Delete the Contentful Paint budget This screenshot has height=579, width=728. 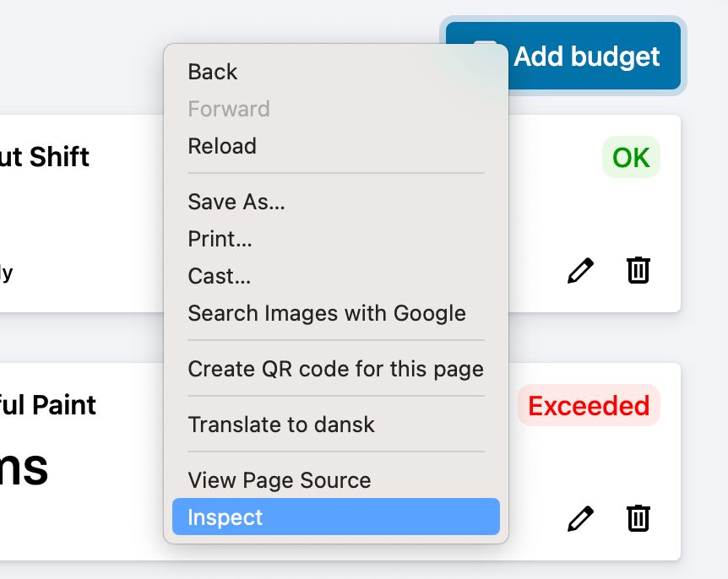pos(638,517)
